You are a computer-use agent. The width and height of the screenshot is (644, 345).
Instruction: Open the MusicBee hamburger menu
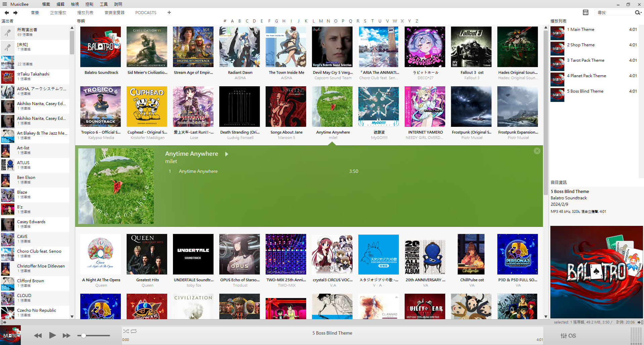(5, 4)
